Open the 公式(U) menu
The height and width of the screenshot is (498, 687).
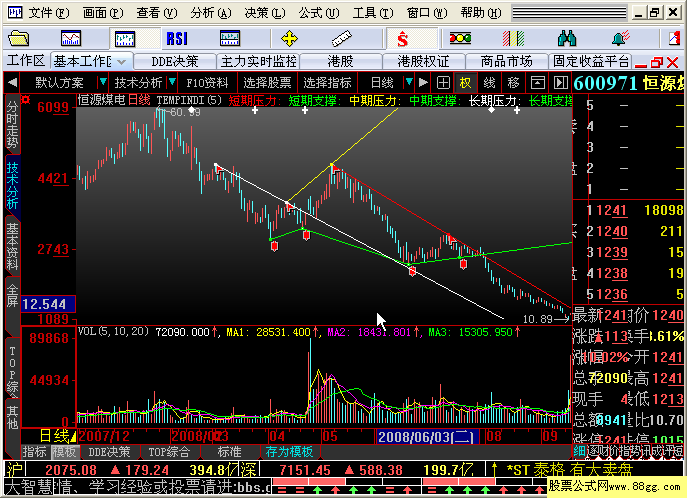coord(319,13)
